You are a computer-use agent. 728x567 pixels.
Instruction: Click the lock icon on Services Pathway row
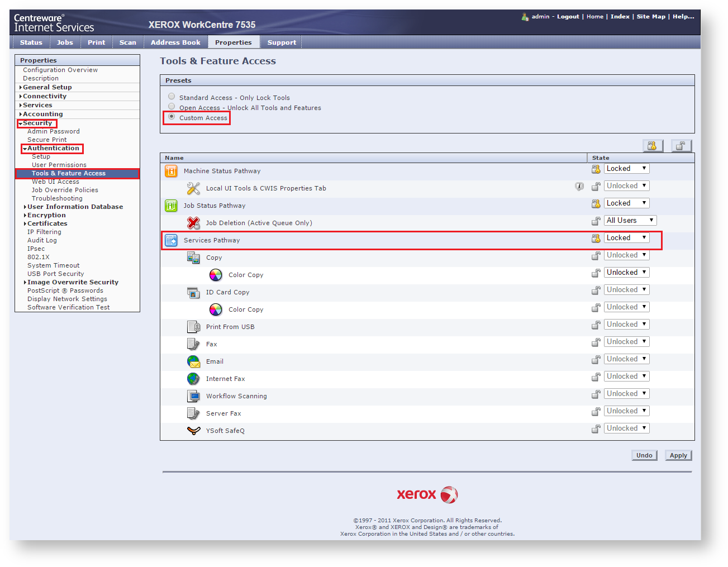[596, 238]
